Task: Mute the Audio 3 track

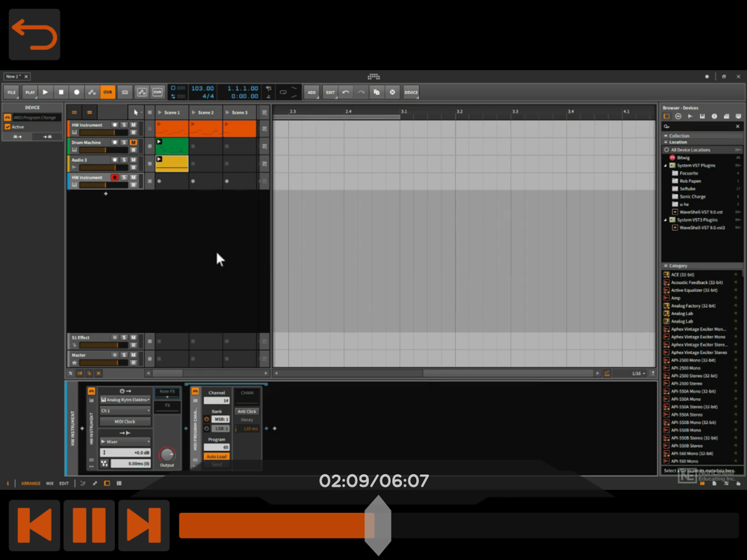Action: click(134, 160)
